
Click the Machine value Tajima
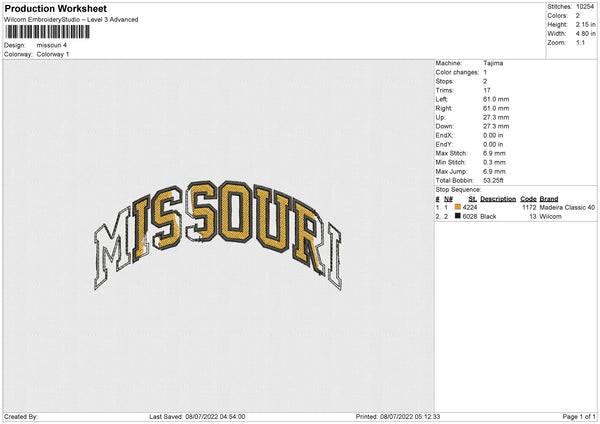click(493, 63)
